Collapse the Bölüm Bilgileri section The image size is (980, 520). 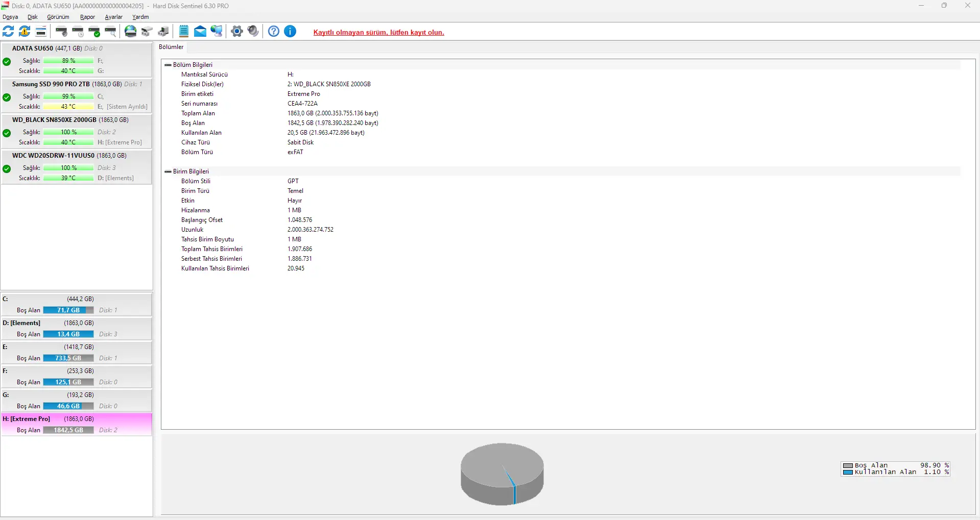(168, 65)
